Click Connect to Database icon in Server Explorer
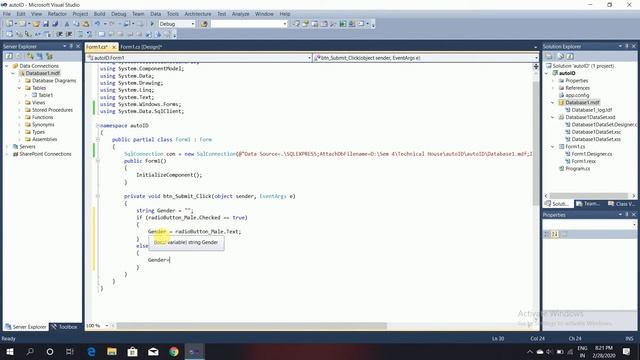Image resolution: width=640 pixels, height=360 pixels. pos(30,56)
